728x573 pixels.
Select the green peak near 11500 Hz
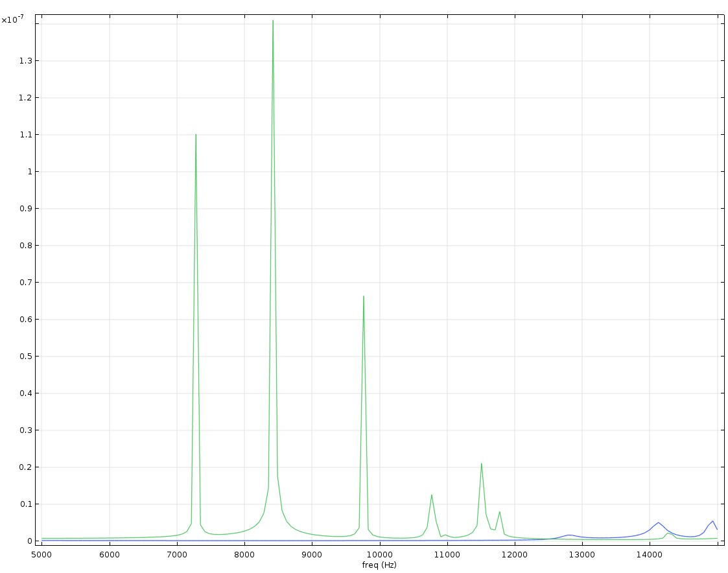(x=482, y=464)
